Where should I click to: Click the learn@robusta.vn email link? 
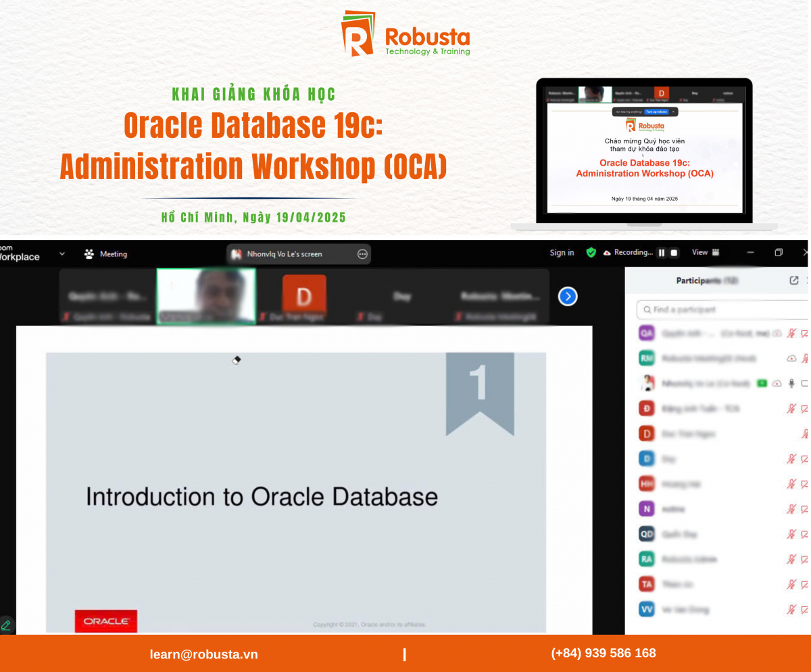pyautogui.click(x=203, y=654)
